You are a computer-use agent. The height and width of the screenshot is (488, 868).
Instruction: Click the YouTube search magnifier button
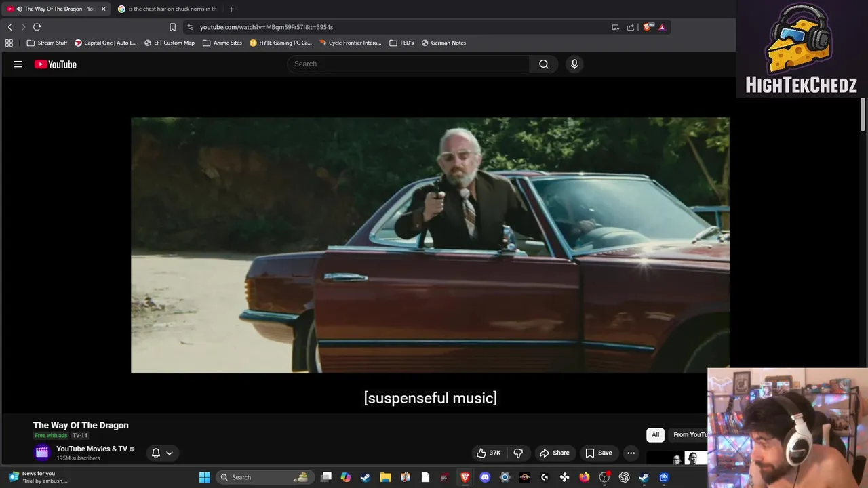[544, 64]
